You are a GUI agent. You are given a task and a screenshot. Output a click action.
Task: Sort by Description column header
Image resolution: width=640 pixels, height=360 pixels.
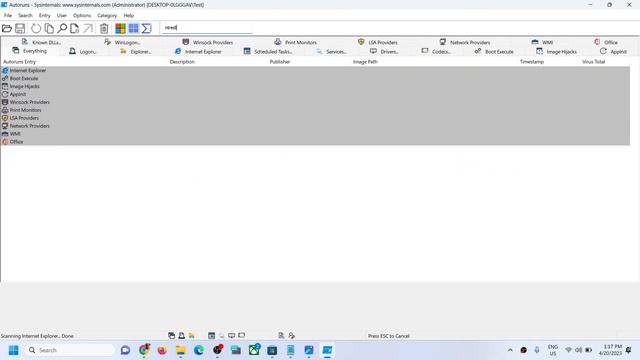pyautogui.click(x=182, y=62)
